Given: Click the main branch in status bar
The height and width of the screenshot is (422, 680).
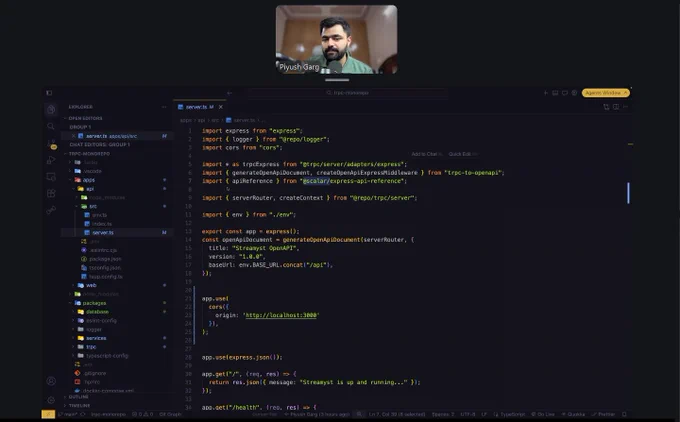Looking at the screenshot, I should (x=67, y=414).
